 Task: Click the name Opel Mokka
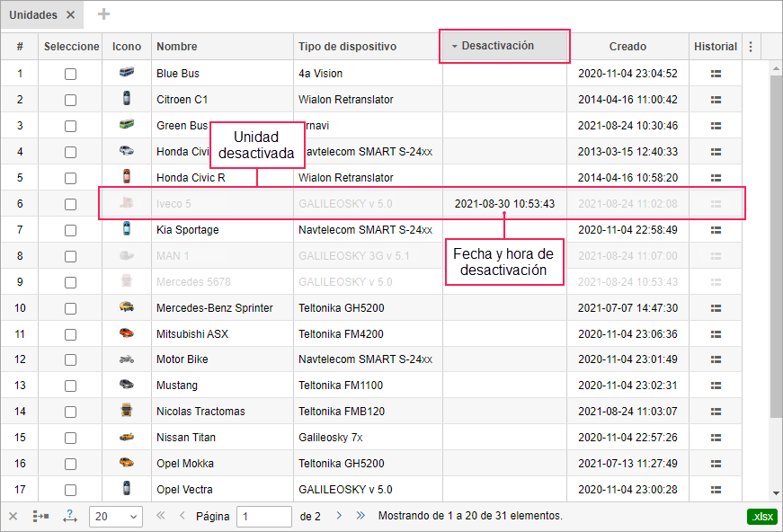[x=185, y=463]
